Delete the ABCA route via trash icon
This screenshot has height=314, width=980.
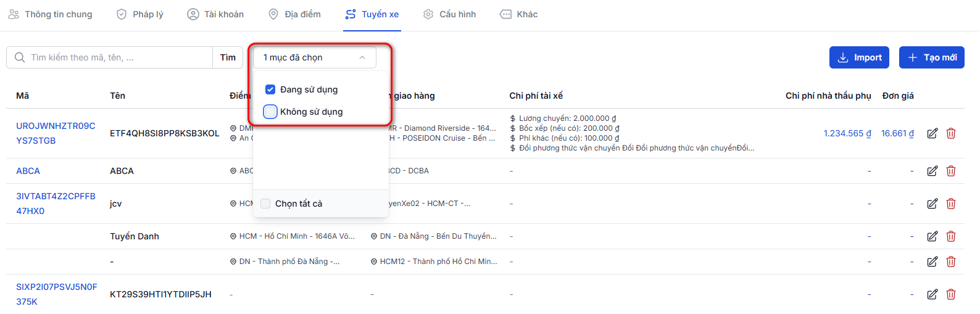pyautogui.click(x=951, y=171)
